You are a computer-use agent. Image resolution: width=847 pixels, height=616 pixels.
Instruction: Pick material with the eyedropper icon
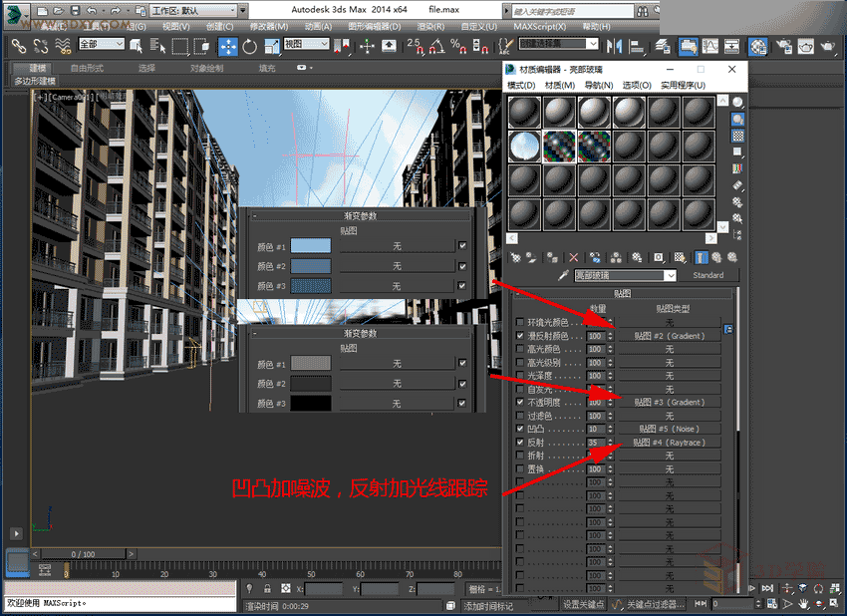(563, 275)
